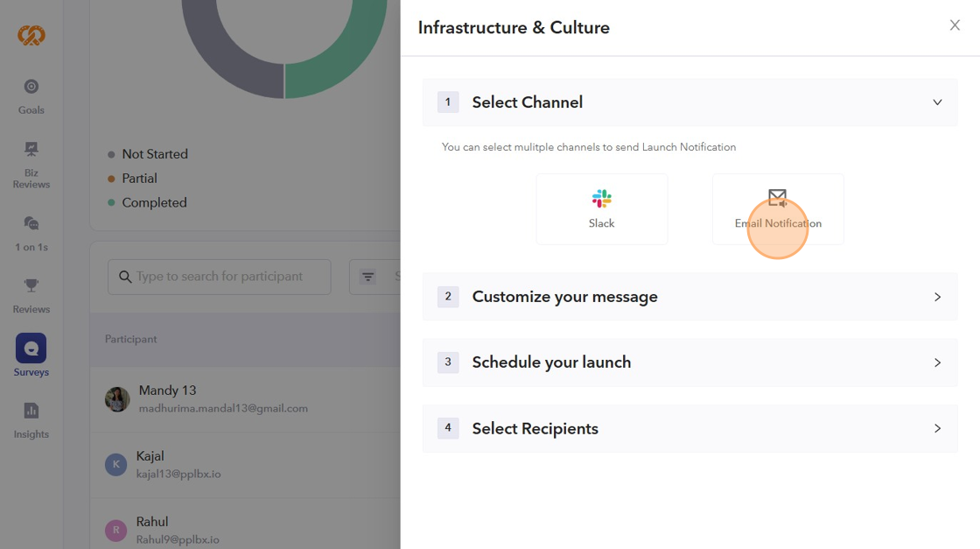Image resolution: width=980 pixels, height=549 pixels.
Task: Click the filter icon beside search
Action: (x=368, y=277)
